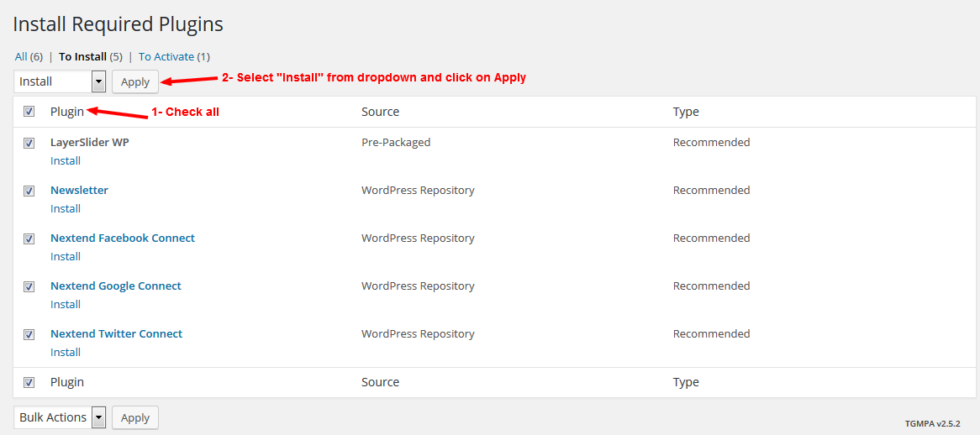The width and height of the screenshot is (980, 435).
Task: Click the bottom Apply button
Action: [x=135, y=417]
